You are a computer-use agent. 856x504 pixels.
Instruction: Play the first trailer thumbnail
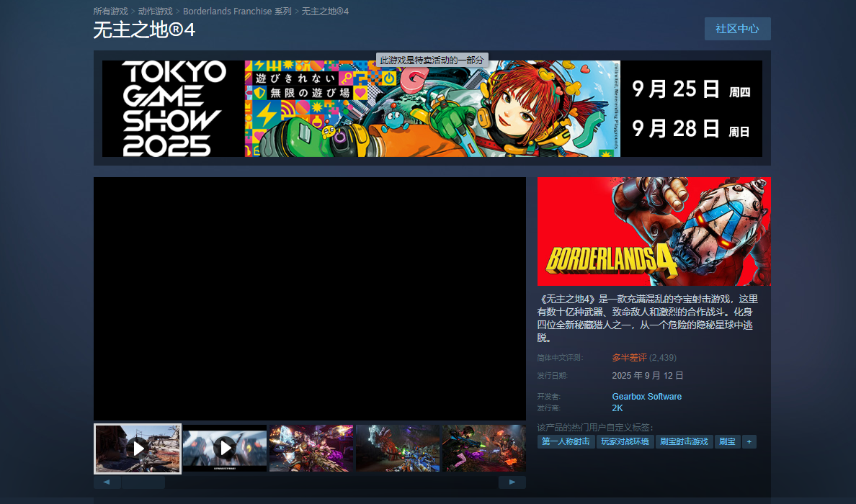click(x=138, y=449)
